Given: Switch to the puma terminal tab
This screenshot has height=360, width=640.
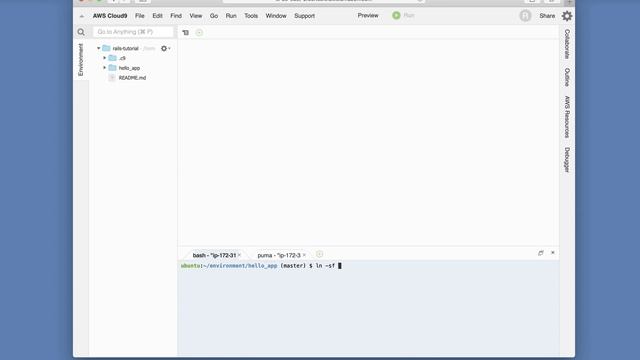Looking at the screenshot, I should (x=279, y=255).
